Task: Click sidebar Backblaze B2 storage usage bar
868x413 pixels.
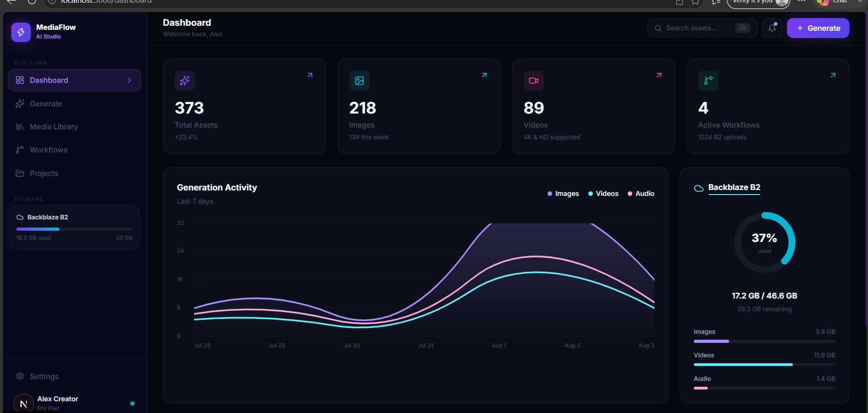Action: (x=74, y=229)
